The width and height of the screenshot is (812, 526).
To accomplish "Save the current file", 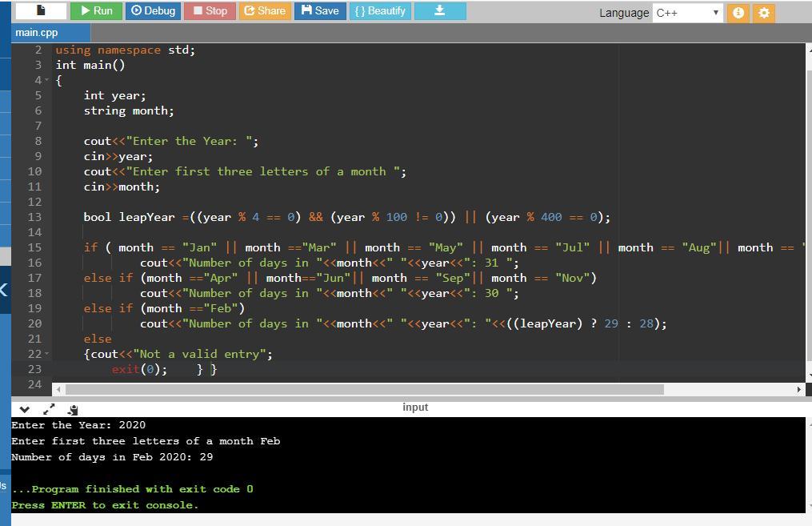I will 320,11.
